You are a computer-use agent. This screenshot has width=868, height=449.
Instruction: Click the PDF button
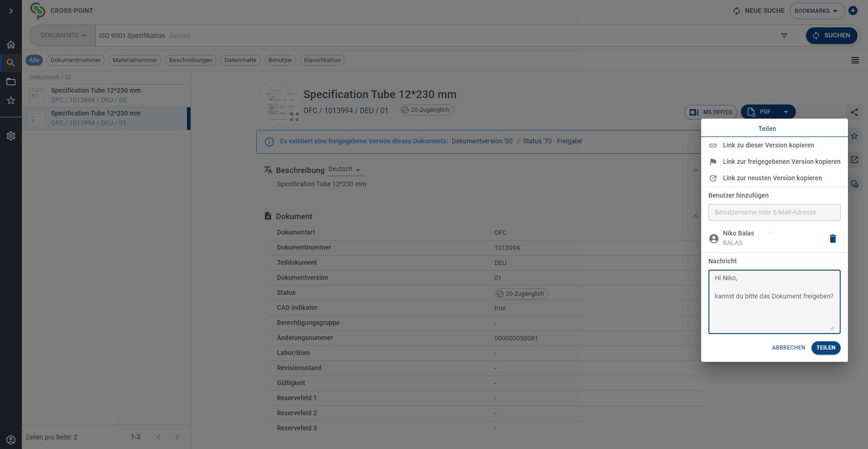pos(759,112)
